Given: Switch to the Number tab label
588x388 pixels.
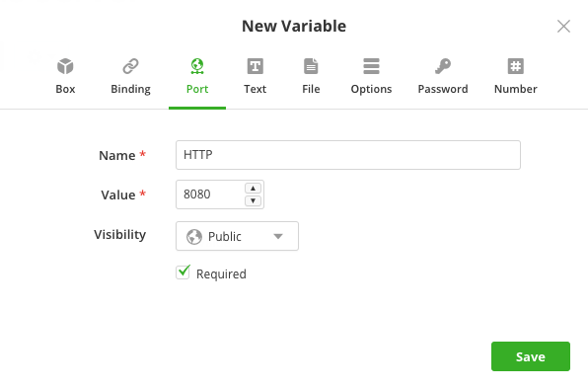Looking at the screenshot, I should 516,89.
